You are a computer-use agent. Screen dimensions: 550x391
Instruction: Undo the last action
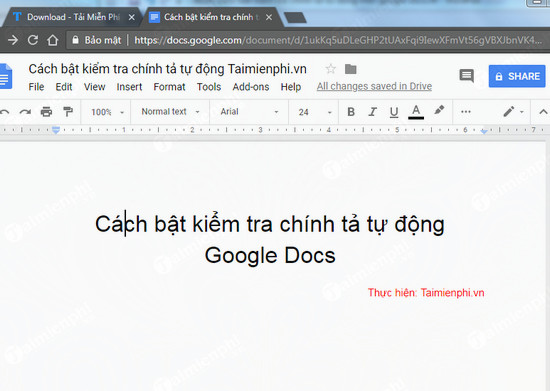5,112
